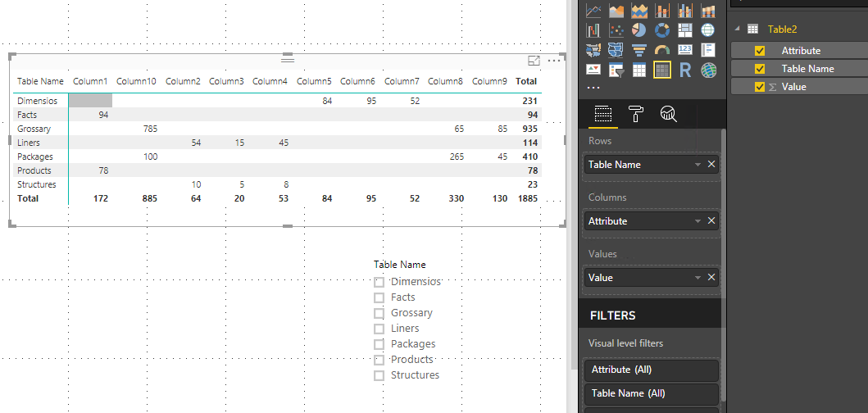Select the ArcGIS Maps visualization
Screen dimensions: 868x413
tap(708, 70)
